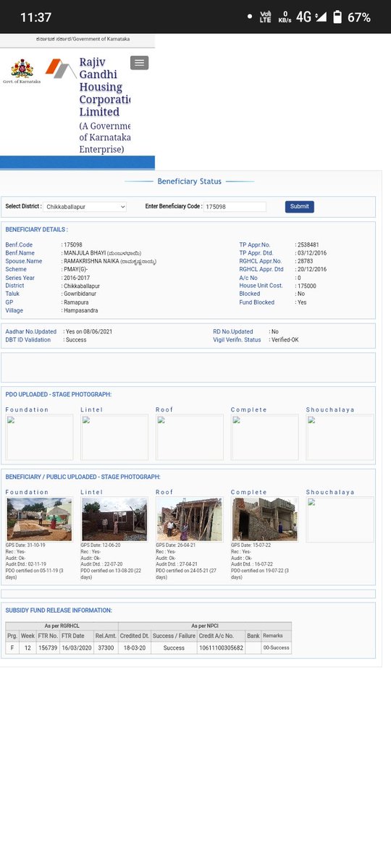This screenshot has width=391, height=868.
Task: Click the House Unit Cost value 175000
Action: 307,286
